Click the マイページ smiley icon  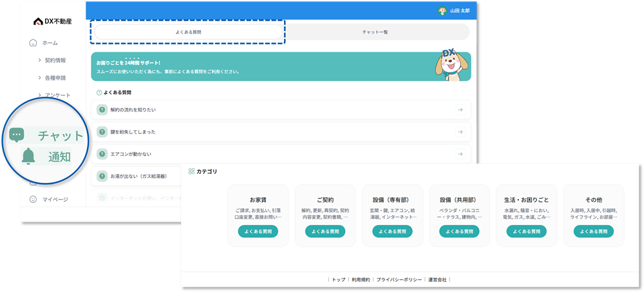(x=33, y=199)
